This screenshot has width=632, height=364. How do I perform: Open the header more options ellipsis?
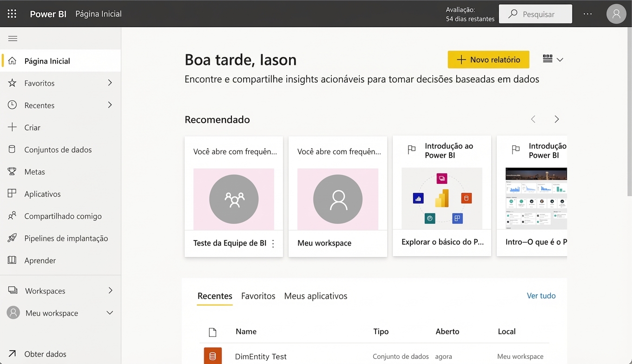[x=588, y=14]
